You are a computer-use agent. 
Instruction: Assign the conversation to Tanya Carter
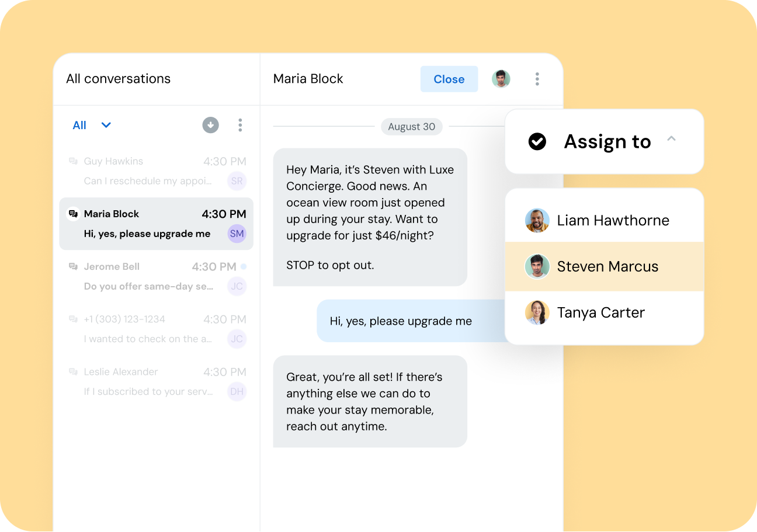pos(600,312)
